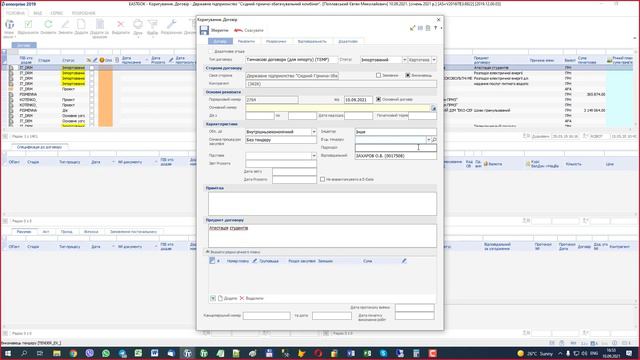Click the magnifier search icon beside the tender field

434,140
